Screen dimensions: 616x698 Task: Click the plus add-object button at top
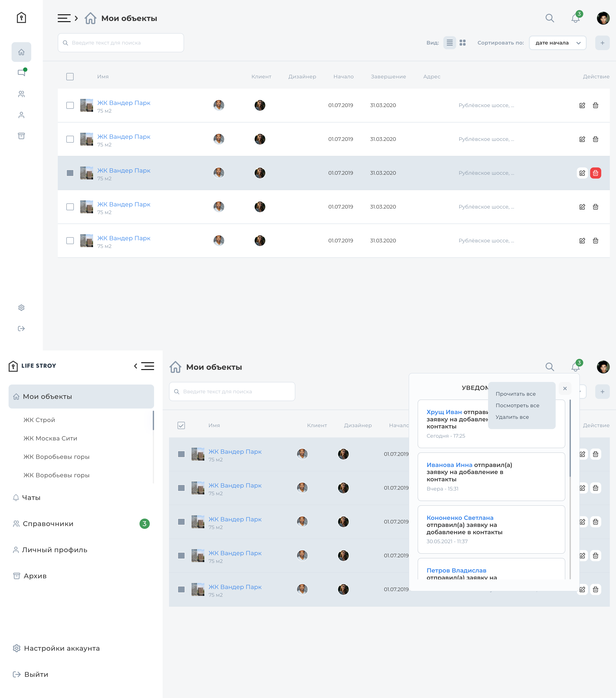coord(602,43)
